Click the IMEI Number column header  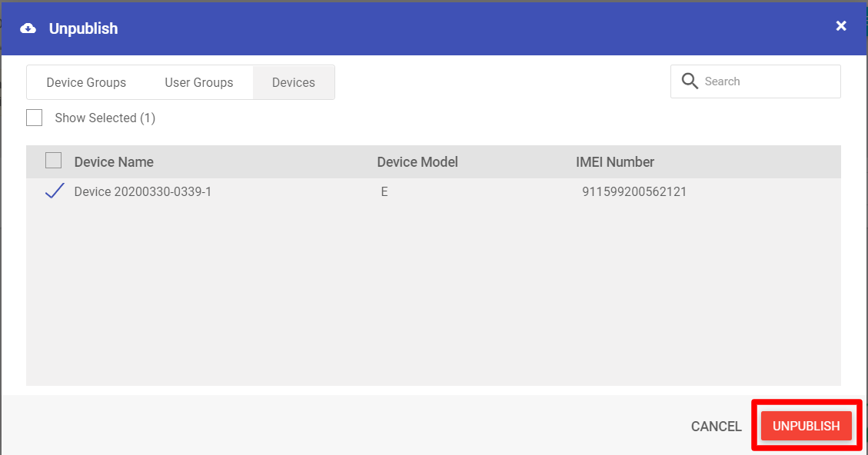pos(615,161)
